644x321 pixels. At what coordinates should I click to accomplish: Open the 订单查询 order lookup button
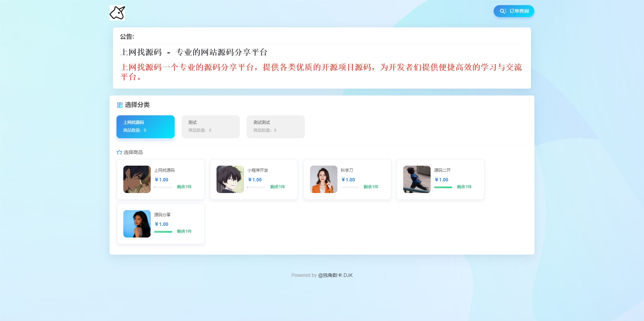pyautogui.click(x=513, y=11)
